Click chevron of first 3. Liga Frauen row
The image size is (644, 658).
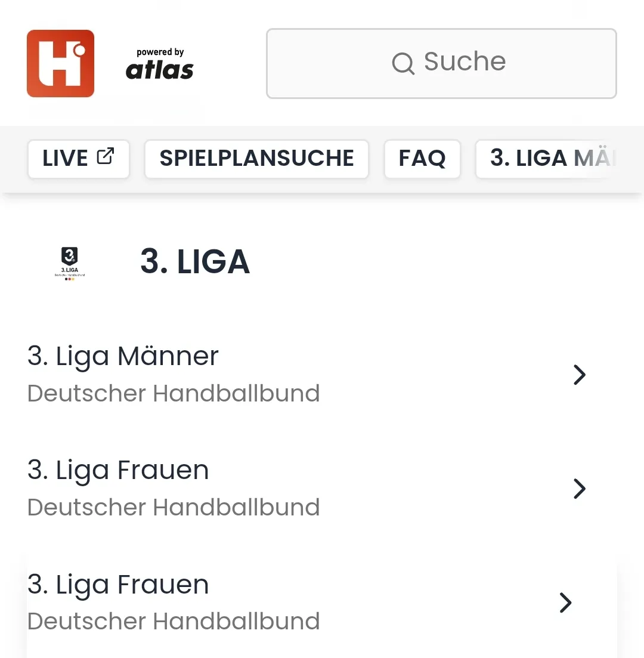click(x=579, y=489)
